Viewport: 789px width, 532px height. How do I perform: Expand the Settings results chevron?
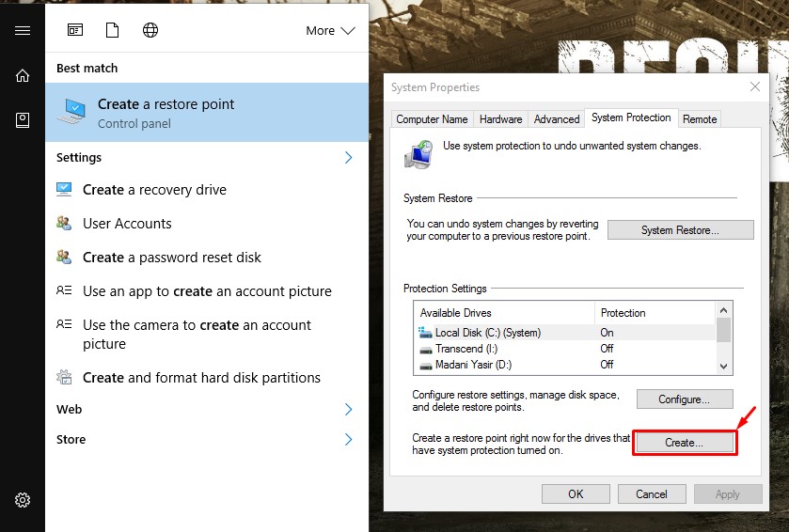(348, 157)
